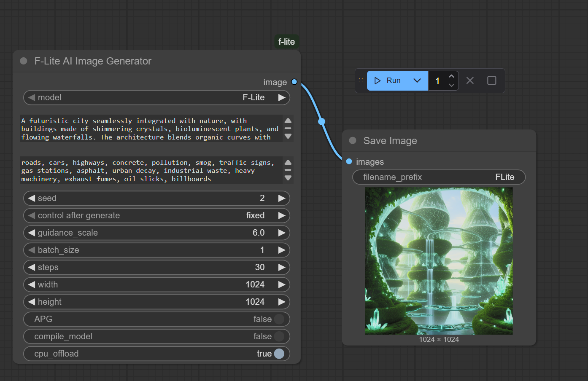Click the f-lite node badge

click(286, 42)
